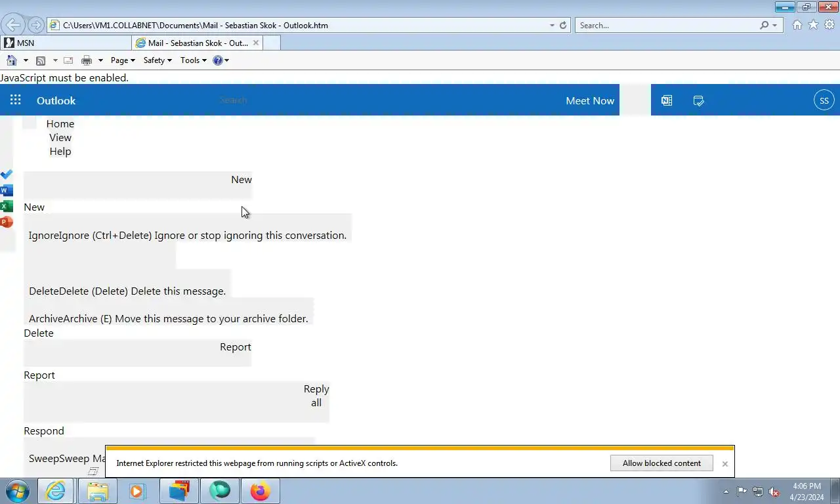Open the PowerPoint app in left sidebar
Viewport: 840px width, 504px height.
(x=7, y=222)
